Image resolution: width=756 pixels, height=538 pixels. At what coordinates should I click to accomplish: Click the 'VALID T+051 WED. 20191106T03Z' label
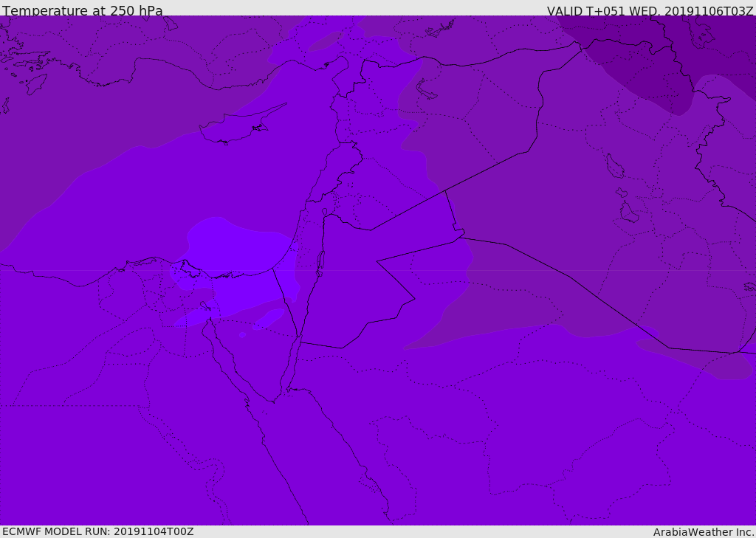coord(650,10)
